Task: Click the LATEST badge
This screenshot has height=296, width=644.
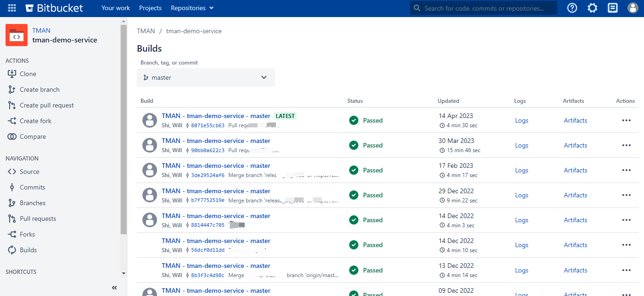Action: [x=285, y=116]
